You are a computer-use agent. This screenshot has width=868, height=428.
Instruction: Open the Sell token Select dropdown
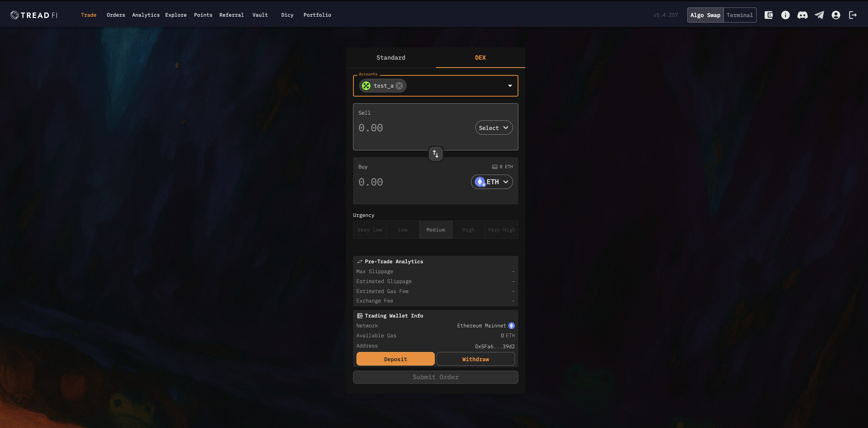tap(493, 128)
